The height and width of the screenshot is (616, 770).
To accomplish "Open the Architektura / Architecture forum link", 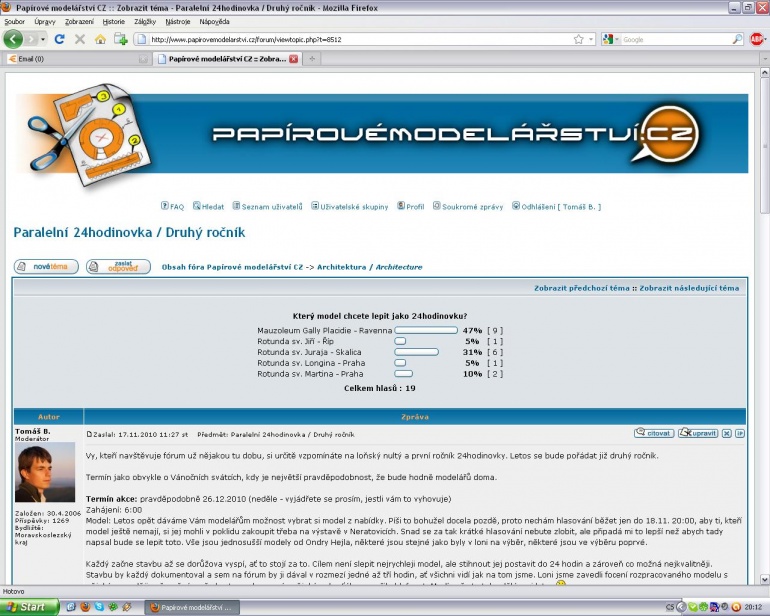I will coord(369,267).
